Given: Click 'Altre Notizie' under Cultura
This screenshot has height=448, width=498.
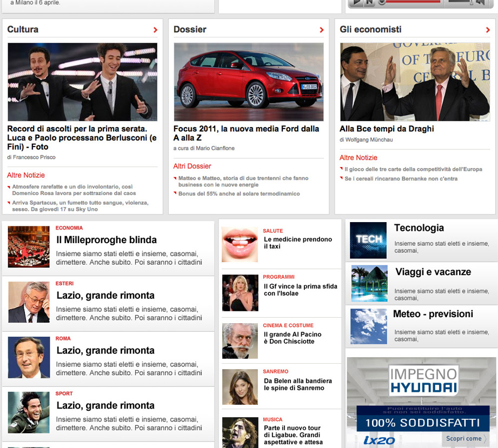Looking at the screenshot, I should (26, 175).
